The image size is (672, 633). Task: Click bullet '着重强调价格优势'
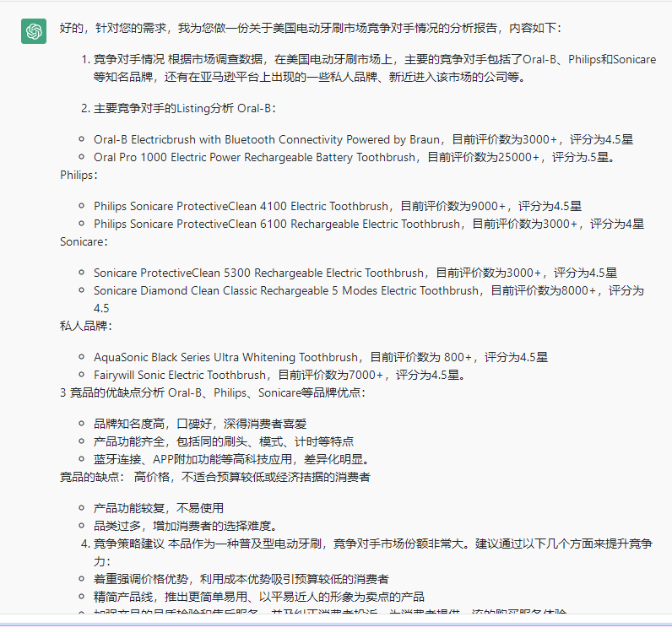241,580
